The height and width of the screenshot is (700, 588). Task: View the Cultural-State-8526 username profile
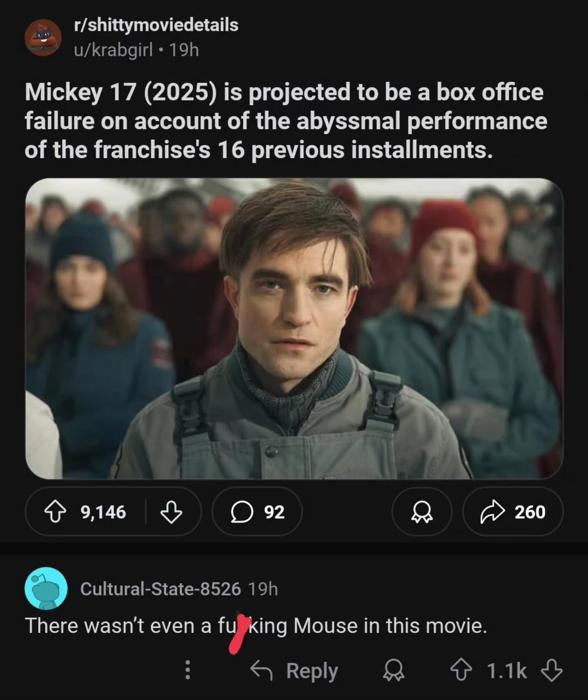coord(160,589)
